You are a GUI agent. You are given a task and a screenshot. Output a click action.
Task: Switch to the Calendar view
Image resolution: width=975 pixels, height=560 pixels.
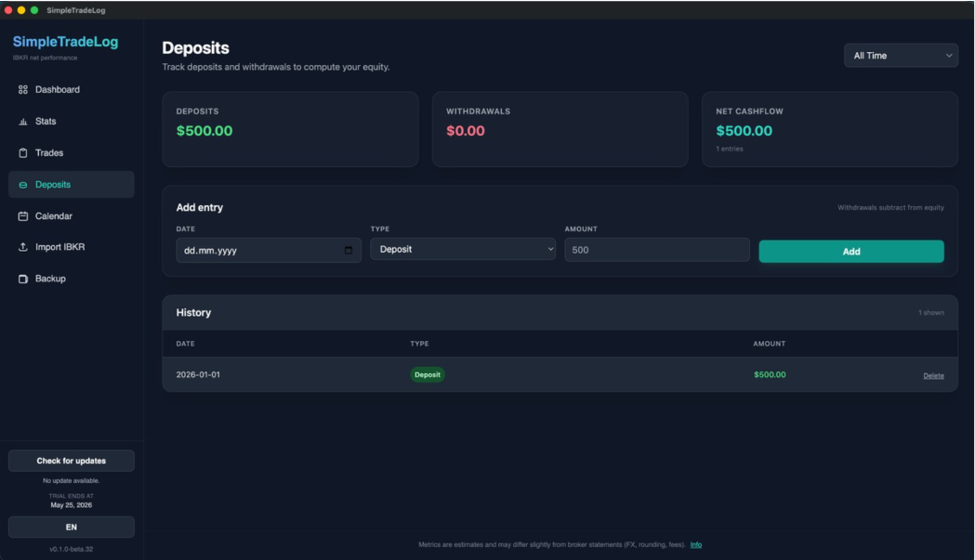pos(72,216)
